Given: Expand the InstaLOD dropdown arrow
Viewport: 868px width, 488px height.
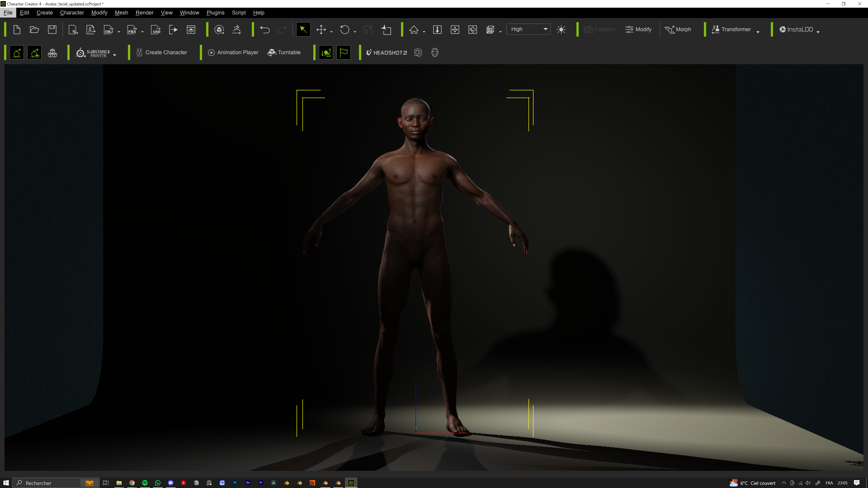Looking at the screenshot, I should 818,32.
